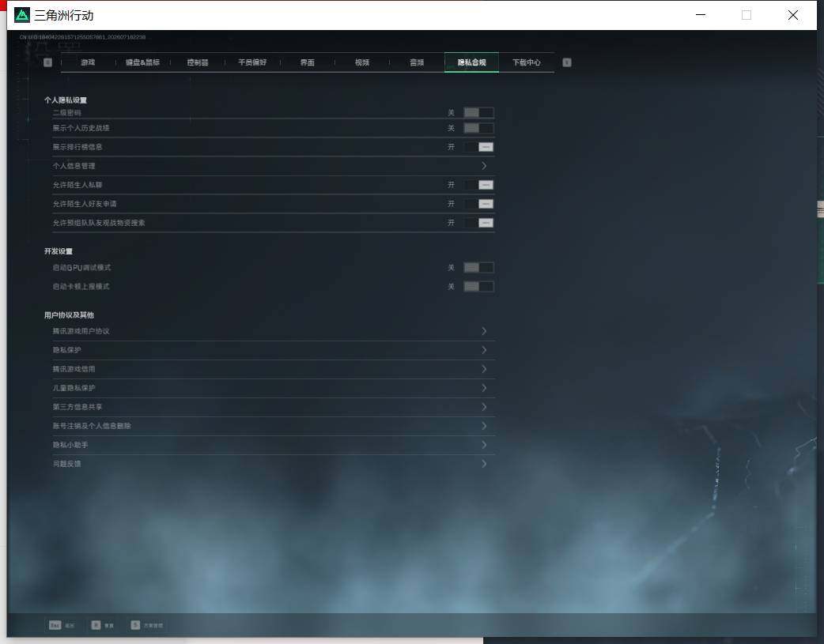Select the 控制器 tab
This screenshot has width=824, height=644.
pyautogui.click(x=198, y=62)
